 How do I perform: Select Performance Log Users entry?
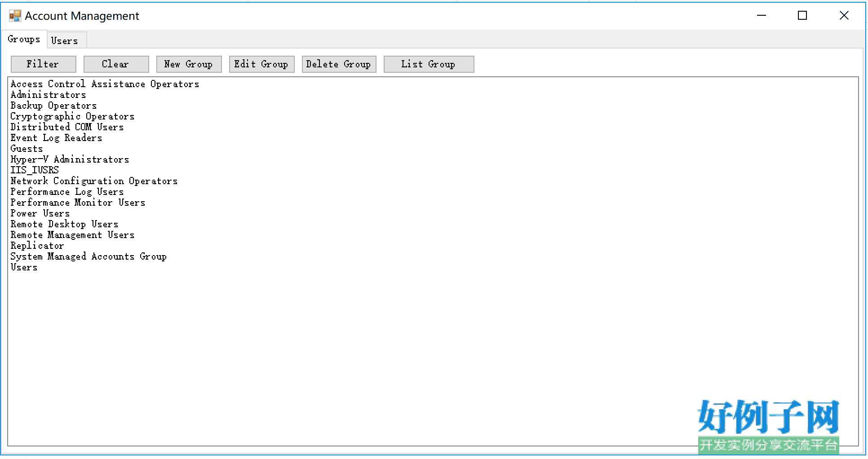(x=67, y=192)
